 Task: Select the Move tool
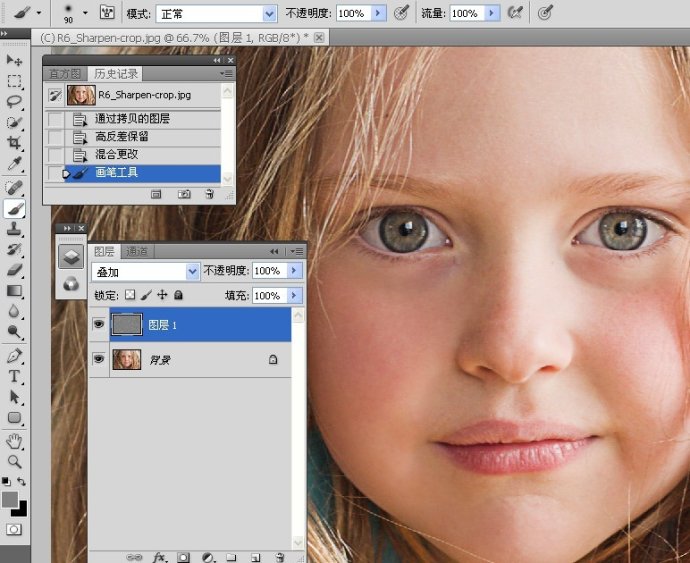click(x=14, y=60)
